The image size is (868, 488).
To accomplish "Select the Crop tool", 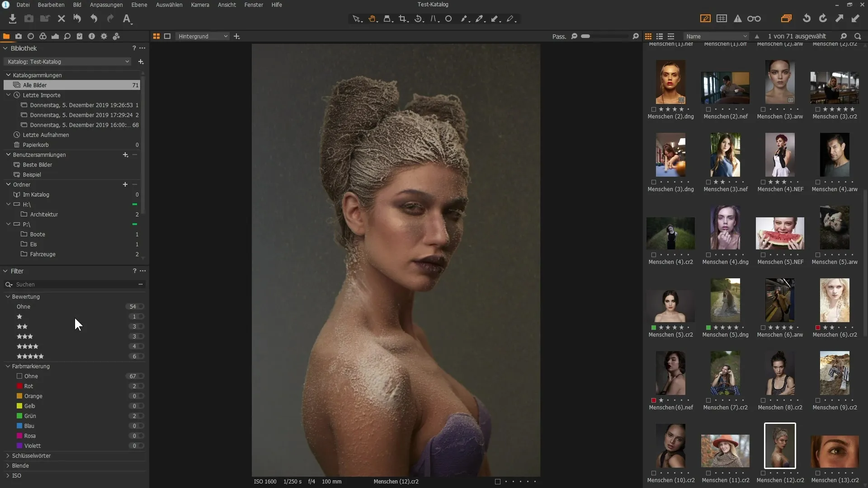I will tap(403, 19).
